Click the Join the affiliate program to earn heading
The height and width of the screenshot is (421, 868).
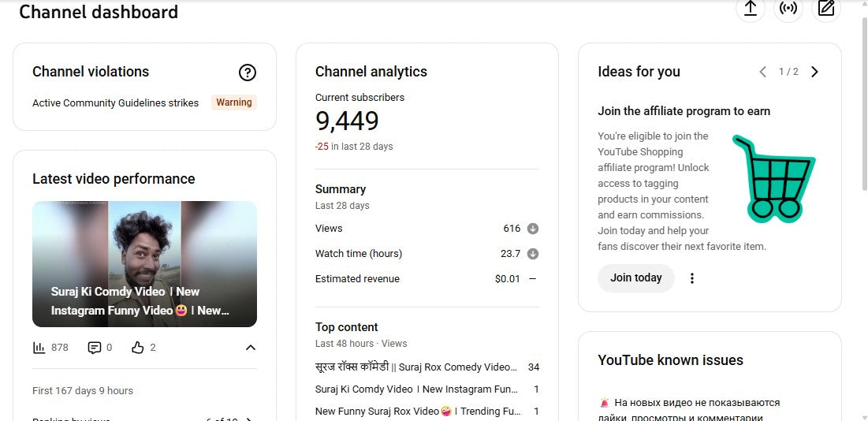[684, 111]
